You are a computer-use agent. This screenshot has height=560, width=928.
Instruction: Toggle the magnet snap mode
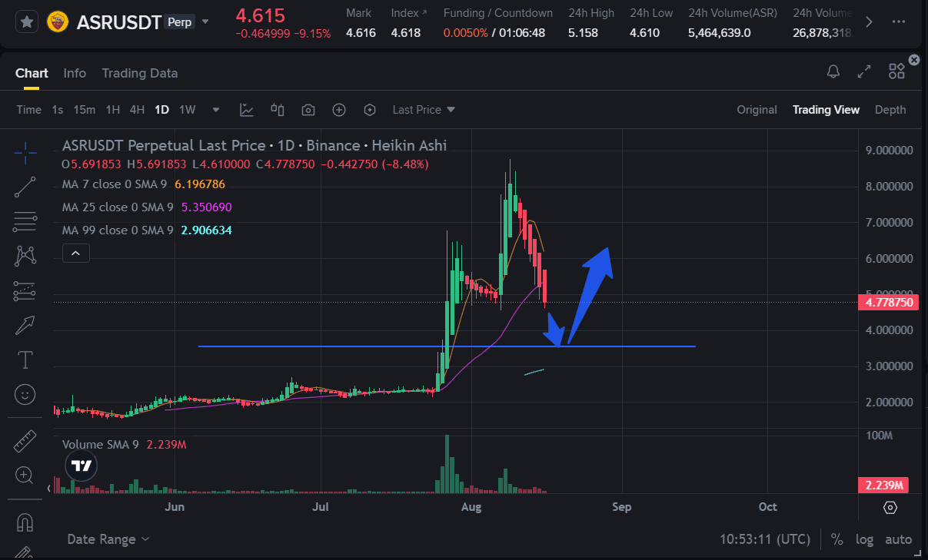coord(25,522)
